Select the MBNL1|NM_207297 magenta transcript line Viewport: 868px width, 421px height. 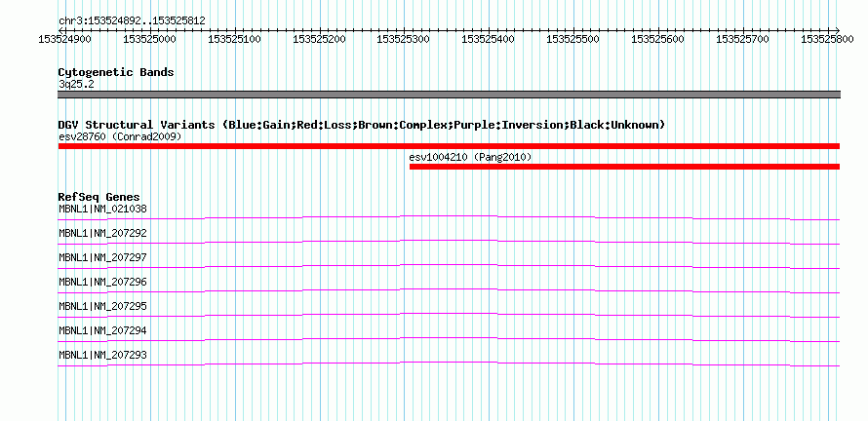[x=449, y=266]
